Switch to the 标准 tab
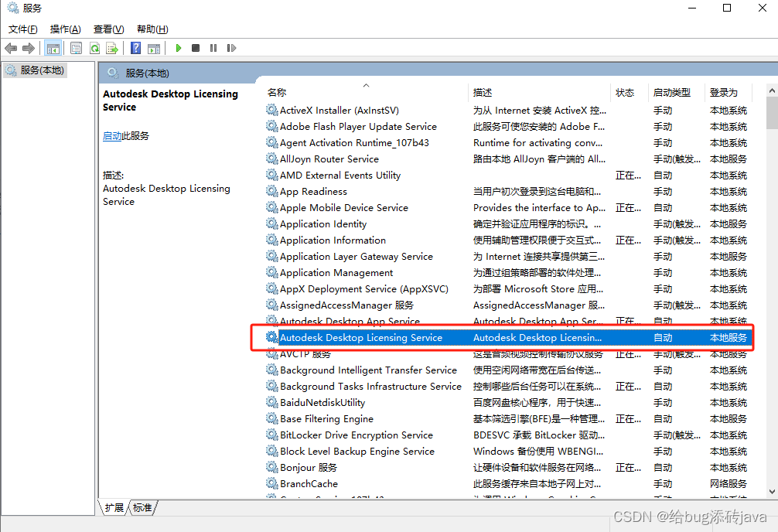The width and height of the screenshot is (778, 532). tap(142, 508)
